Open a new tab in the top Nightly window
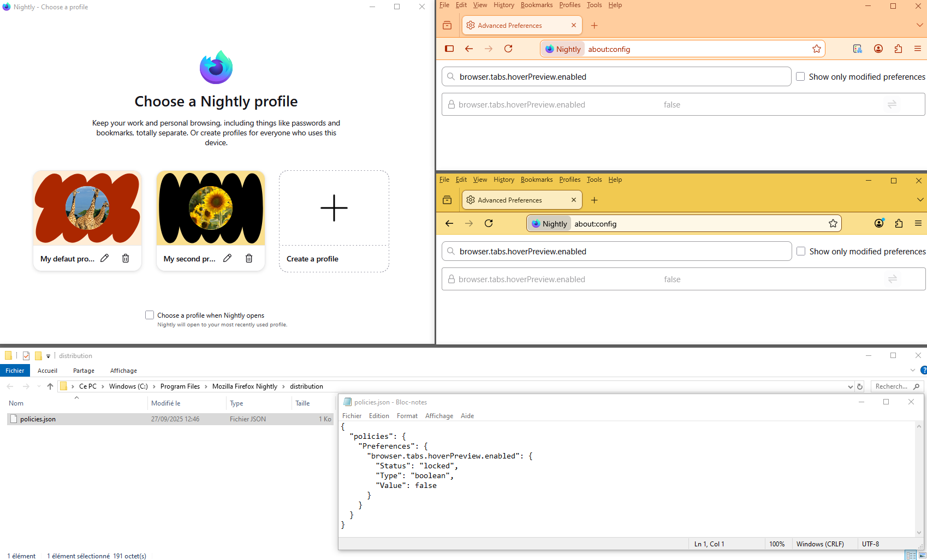927x560 pixels. click(x=595, y=25)
